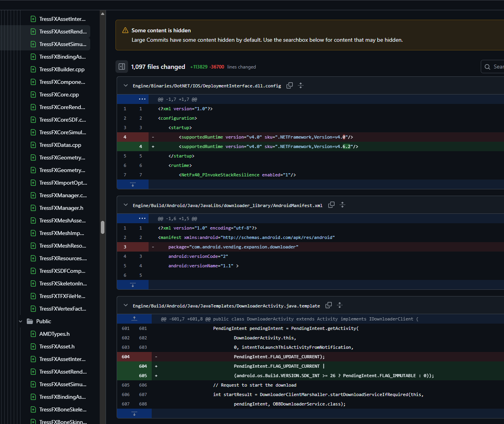Open TressFXCompone... file in tree
Viewport: 504px width, 424px height.
(x=62, y=82)
